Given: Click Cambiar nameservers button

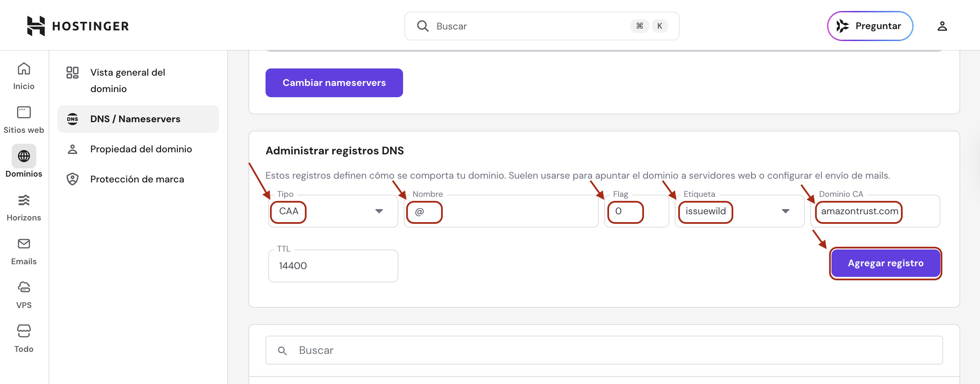Looking at the screenshot, I should coord(334,82).
